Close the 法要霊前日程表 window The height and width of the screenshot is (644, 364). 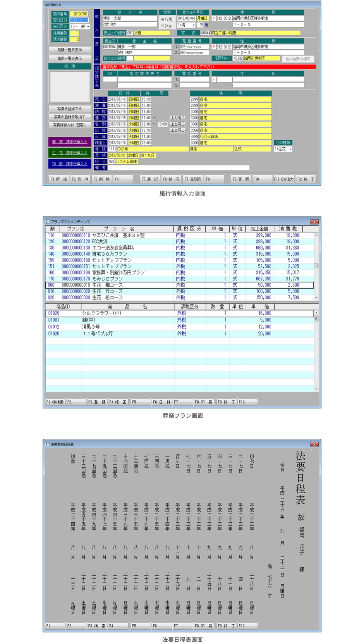point(314,444)
